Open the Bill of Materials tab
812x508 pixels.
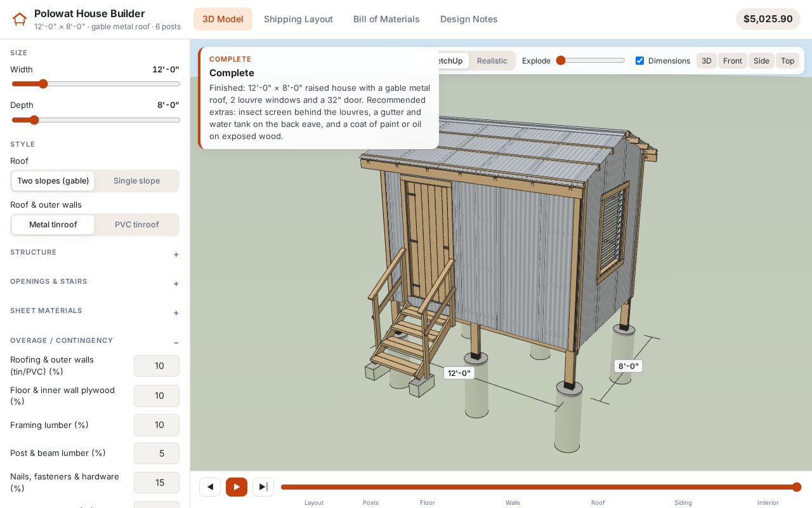tap(386, 19)
